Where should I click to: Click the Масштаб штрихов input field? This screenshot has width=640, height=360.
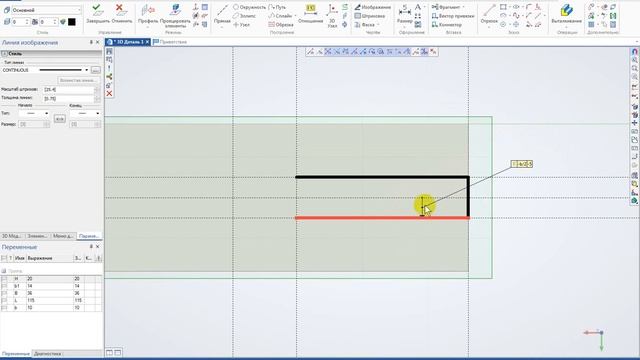[x=69, y=89]
